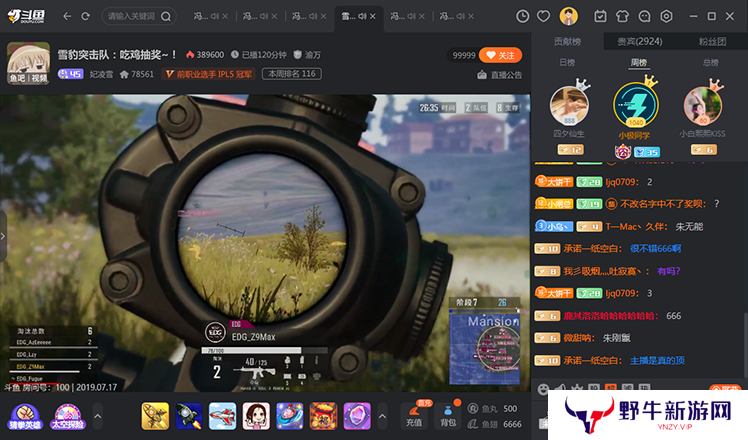Send the girl face gift
Viewport: 748px width, 440px height.
256,416
